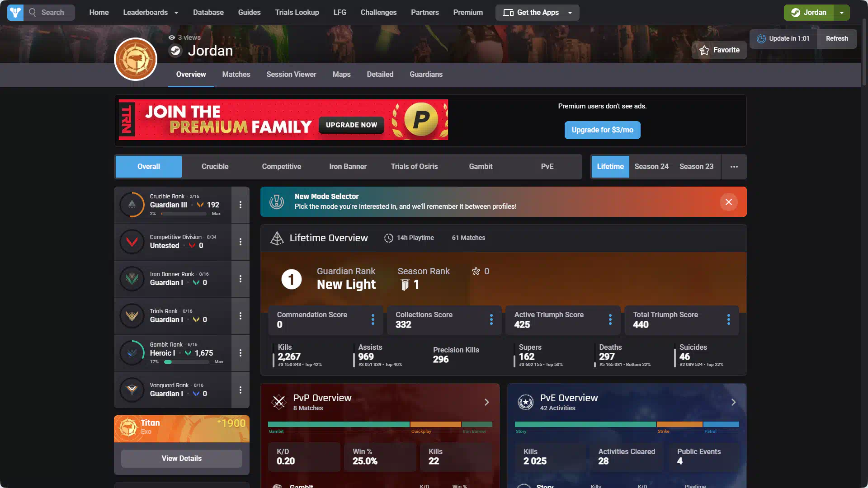
Task: Switch to Season 24 stats
Action: coord(651,167)
